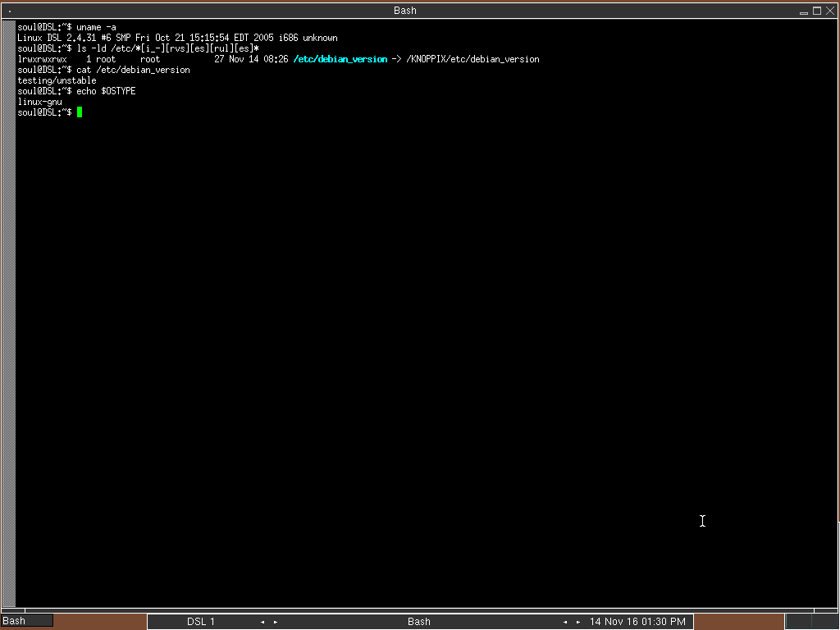Click the 'cat /etc/debian_version' command line
The height and width of the screenshot is (630, 840).
tap(104, 70)
